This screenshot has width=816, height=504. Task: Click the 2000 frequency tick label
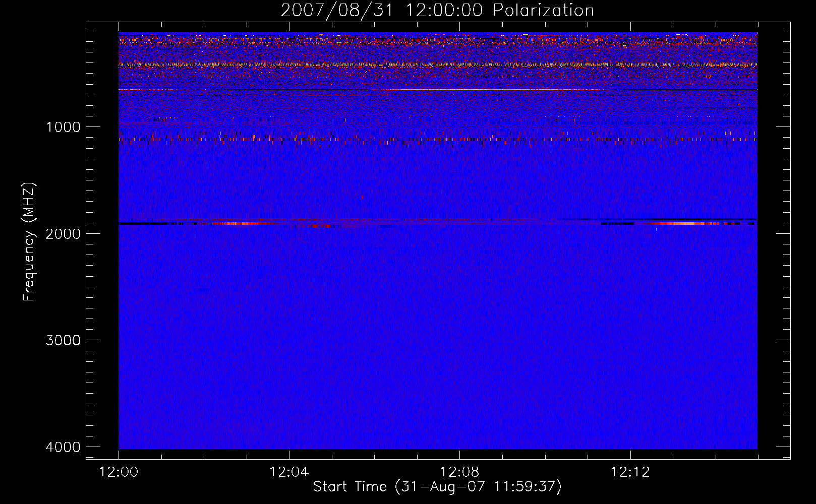63,233
